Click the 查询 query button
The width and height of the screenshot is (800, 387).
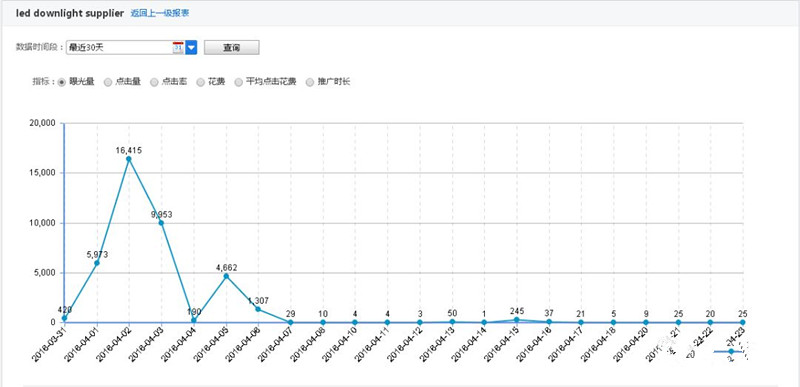[x=232, y=47]
